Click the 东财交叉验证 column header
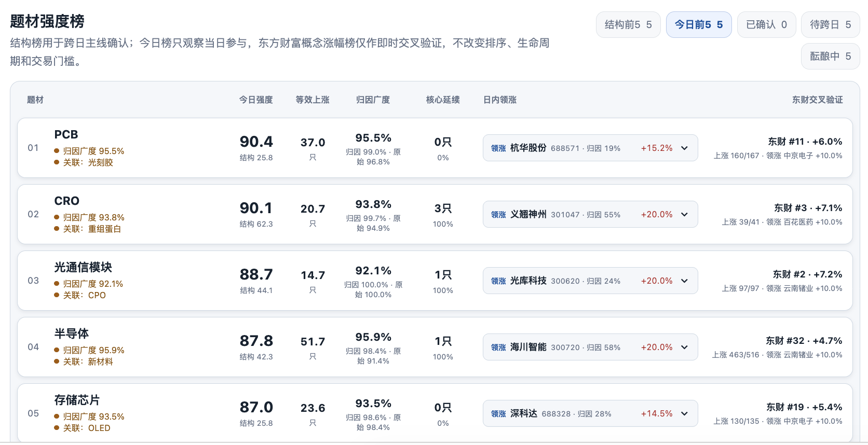 (817, 100)
